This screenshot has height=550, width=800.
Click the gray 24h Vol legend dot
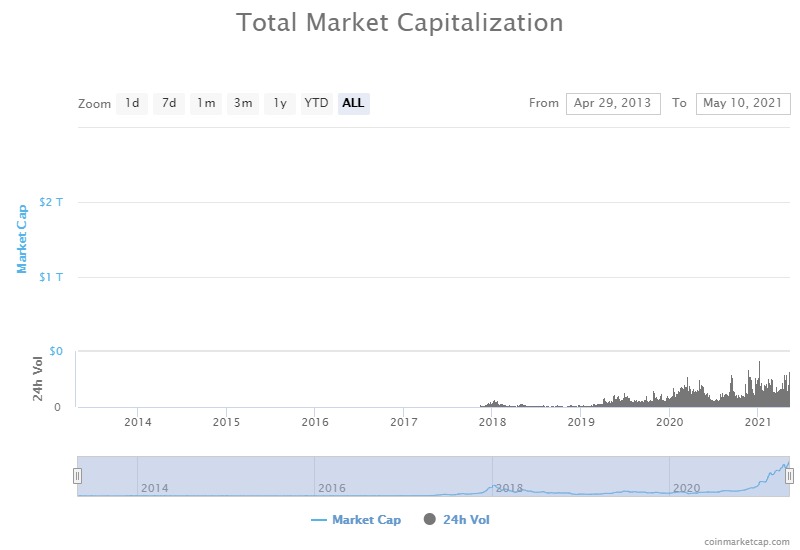(x=430, y=519)
